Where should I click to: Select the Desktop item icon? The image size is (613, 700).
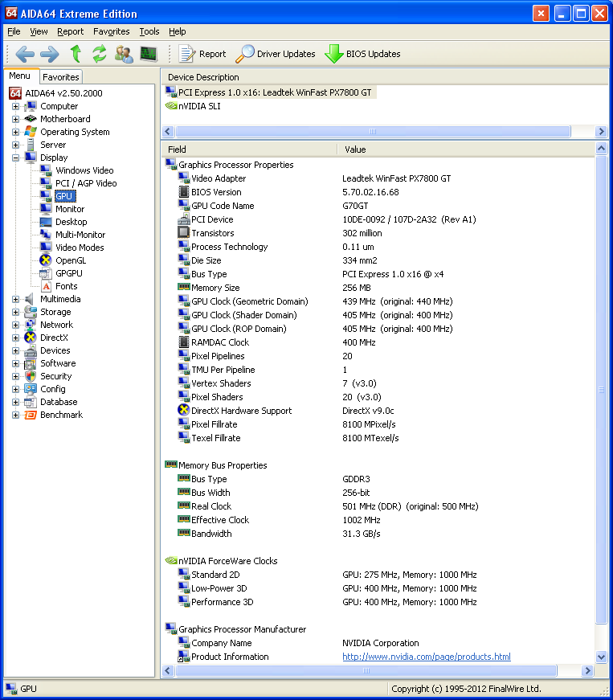pyautogui.click(x=46, y=222)
